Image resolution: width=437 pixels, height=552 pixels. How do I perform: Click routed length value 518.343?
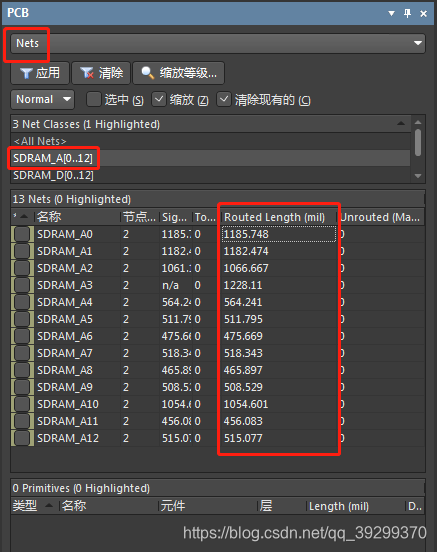coord(243,353)
